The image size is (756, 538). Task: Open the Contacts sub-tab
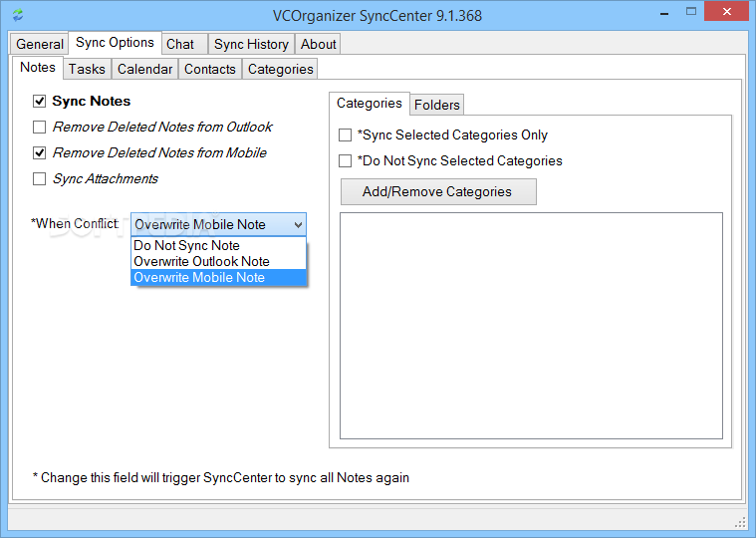coord(210,69)
